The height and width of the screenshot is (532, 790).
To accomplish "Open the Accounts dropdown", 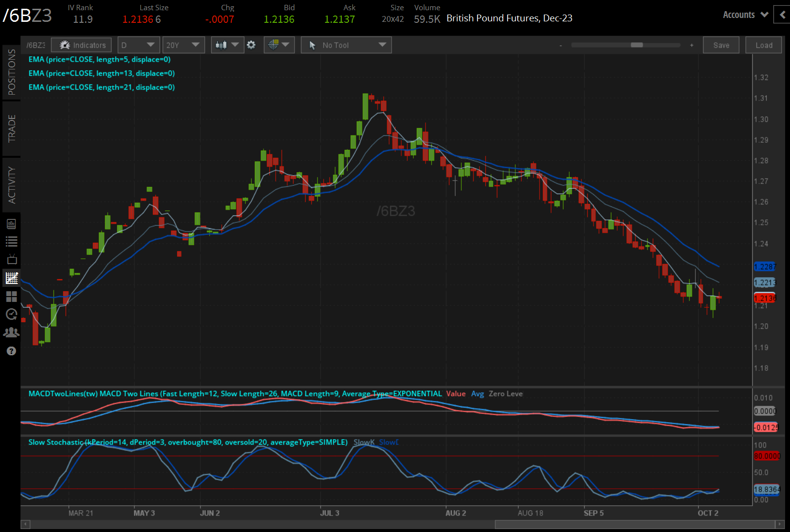I will click(x=745, y=15).
